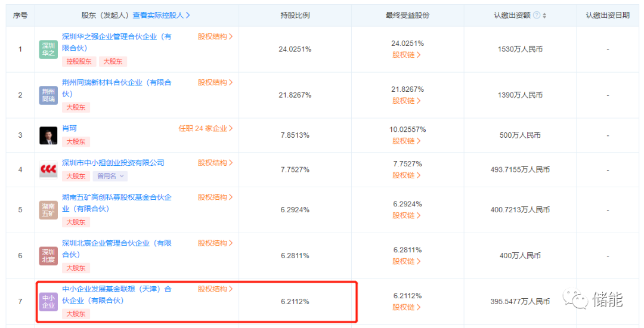The image size is (644, 328).
Task: Click the 荆州同瑞 blue company logo icon
Action: pyautogui.click(x=48, y=95)
